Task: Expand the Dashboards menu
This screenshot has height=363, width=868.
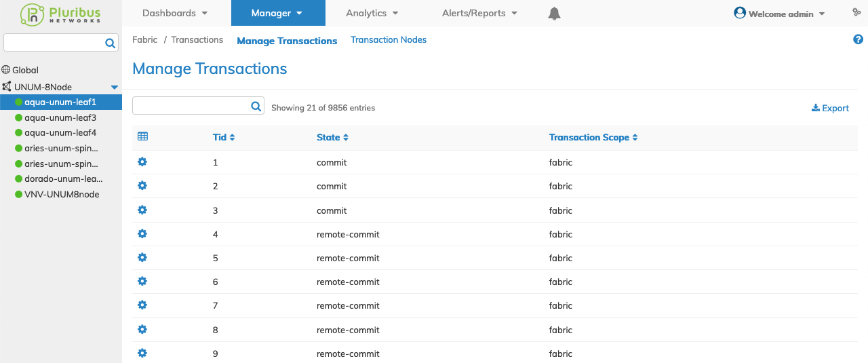Action: pyautogui.click(x=175, y=13)
